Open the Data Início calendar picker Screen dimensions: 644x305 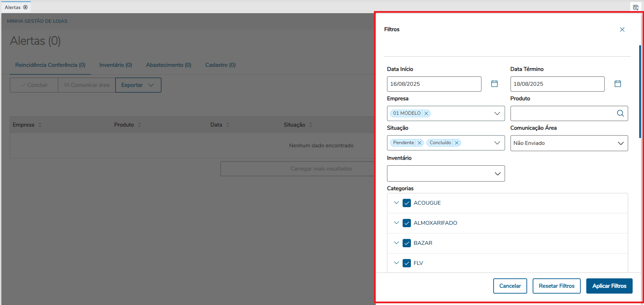point(495,84)
